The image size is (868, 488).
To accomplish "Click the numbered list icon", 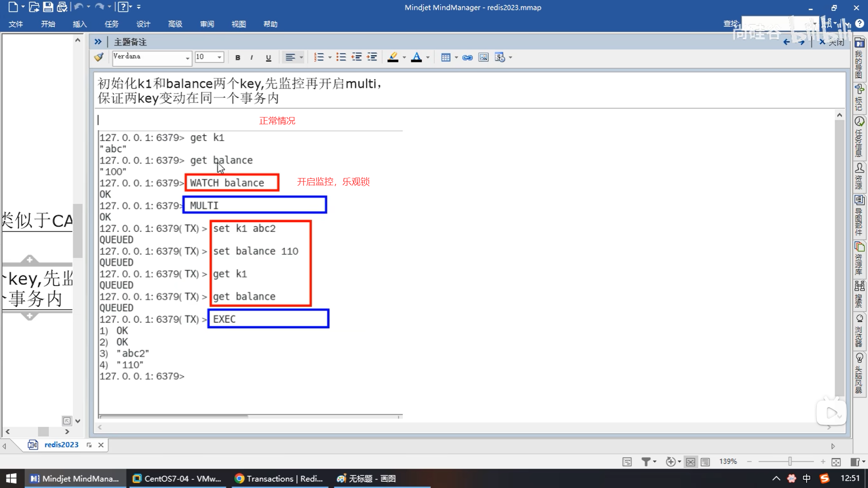I will [x=319, y=57].
